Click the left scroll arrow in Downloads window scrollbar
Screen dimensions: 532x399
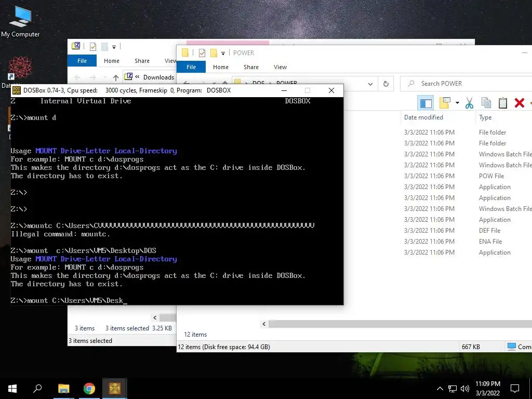click(x=155, y=317)
